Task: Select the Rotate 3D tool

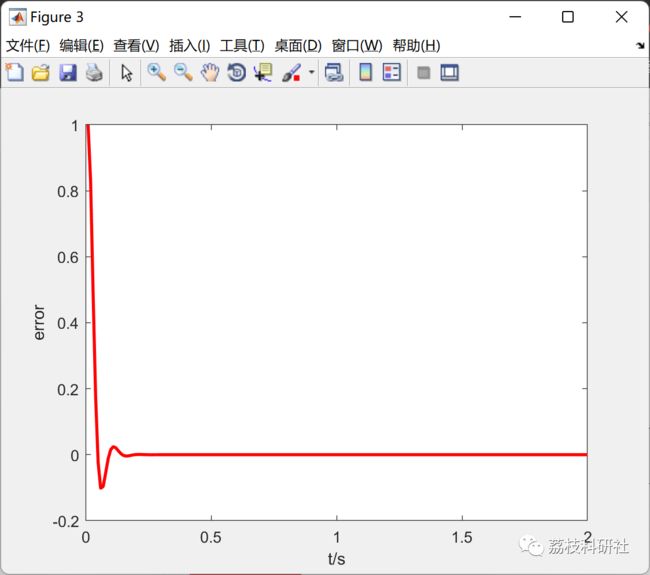Action: coord(237,73)
